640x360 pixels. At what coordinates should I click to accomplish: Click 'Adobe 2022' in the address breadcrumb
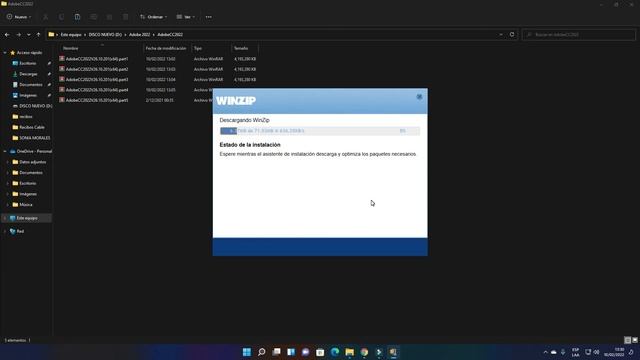pos(140,35)
